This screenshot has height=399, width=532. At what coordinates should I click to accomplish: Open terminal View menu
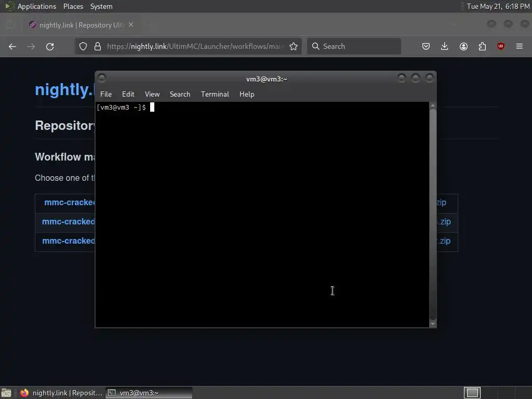coord(152,95)
